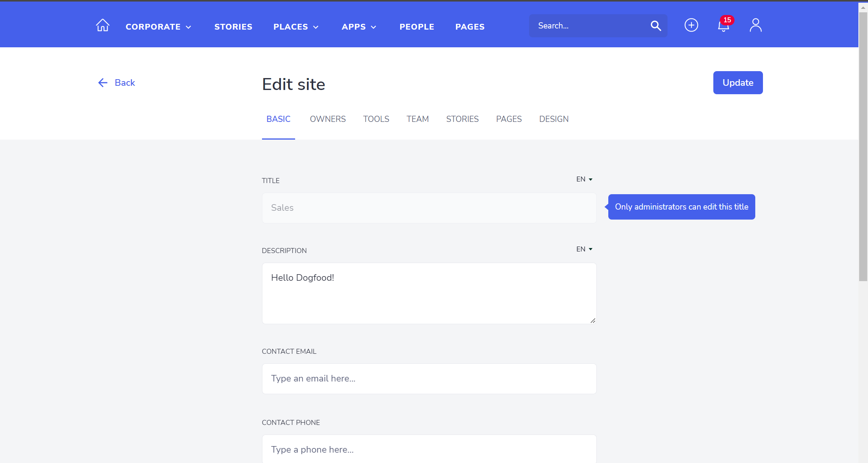
Task: Open Stories in the top navbar
Action: tap(233, 27)
